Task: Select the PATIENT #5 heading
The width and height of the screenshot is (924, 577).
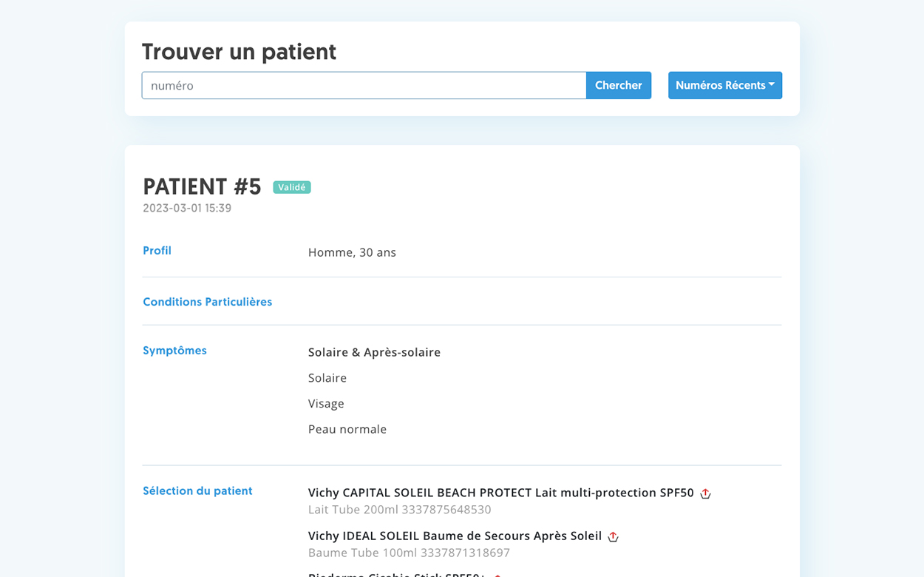Action: (202, 186)
